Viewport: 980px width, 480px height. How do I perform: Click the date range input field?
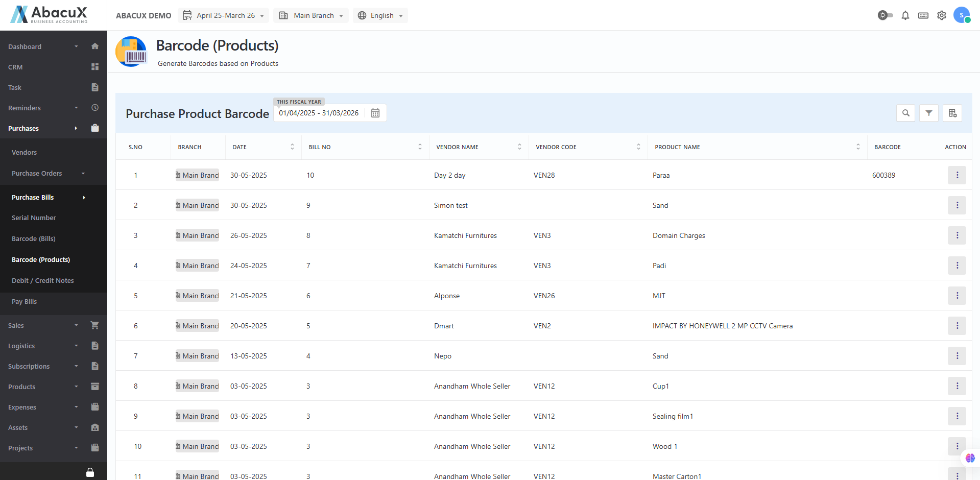point(319,113)
